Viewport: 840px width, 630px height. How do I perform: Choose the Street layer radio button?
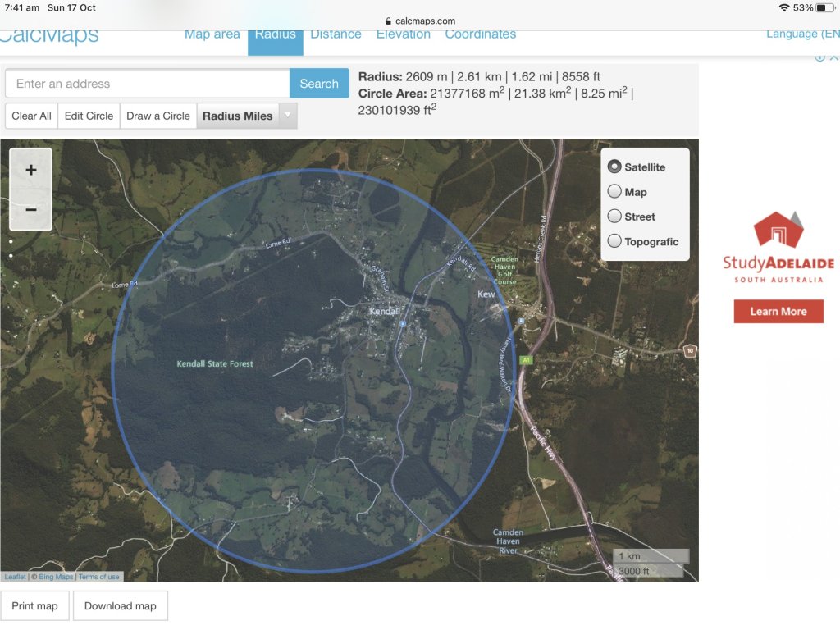(x=614, y=217)
